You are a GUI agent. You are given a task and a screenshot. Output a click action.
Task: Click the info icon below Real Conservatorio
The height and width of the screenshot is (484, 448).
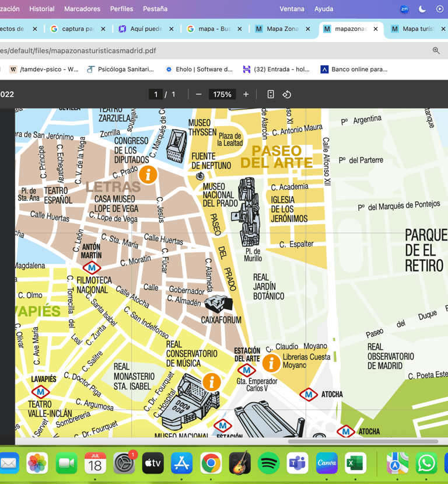pyautogui.click(x=212, y=382)
